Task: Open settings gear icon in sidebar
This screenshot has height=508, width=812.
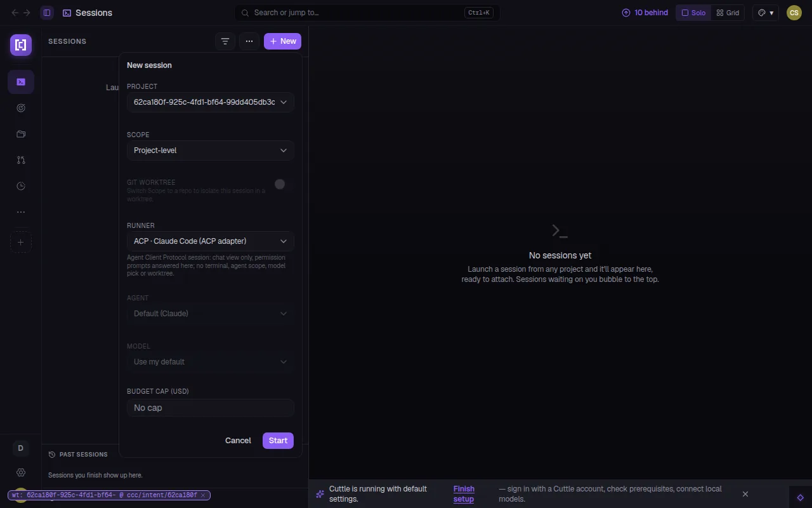Action: (x=21, y=472)
